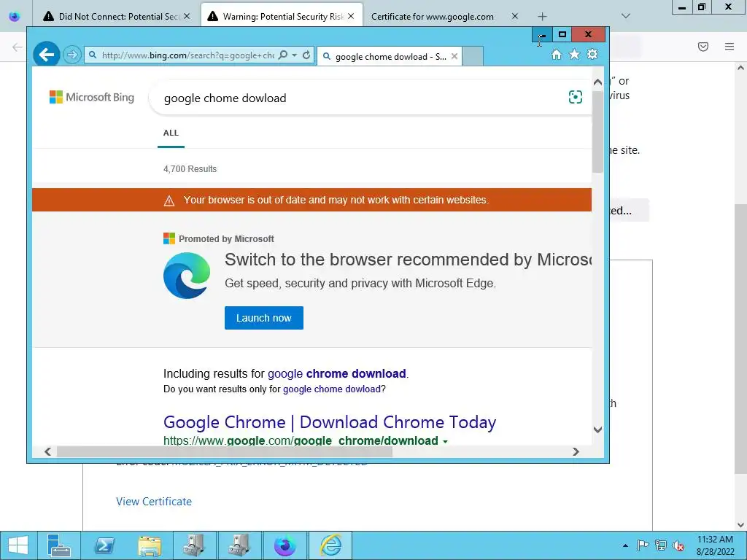Open a new tab in Internet Explorer

[473, 56]
